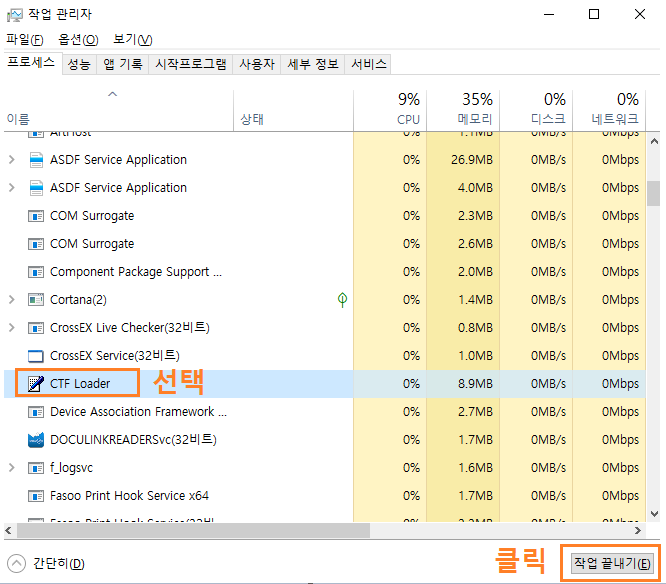The width and height of the screenshot is (666, 584).
Task: Expand the ASDF Service Application 4.0MB group
Action: (x=12, y=188)
